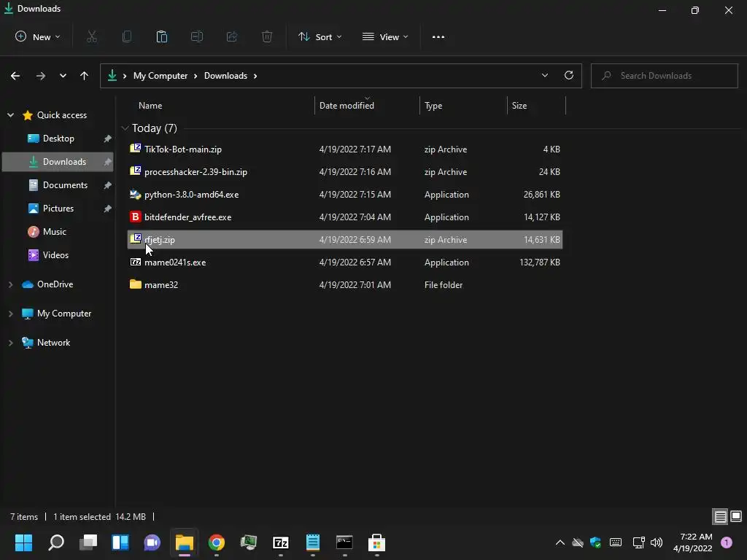Click the Delete trash icon
The image size is (747, 560).
[x=267, y=36]
